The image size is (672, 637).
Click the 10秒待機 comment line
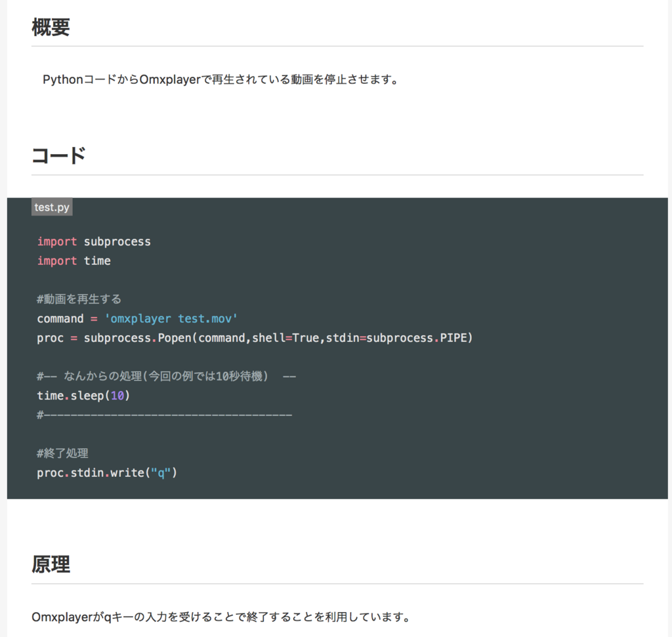click(x=164, y=376)
